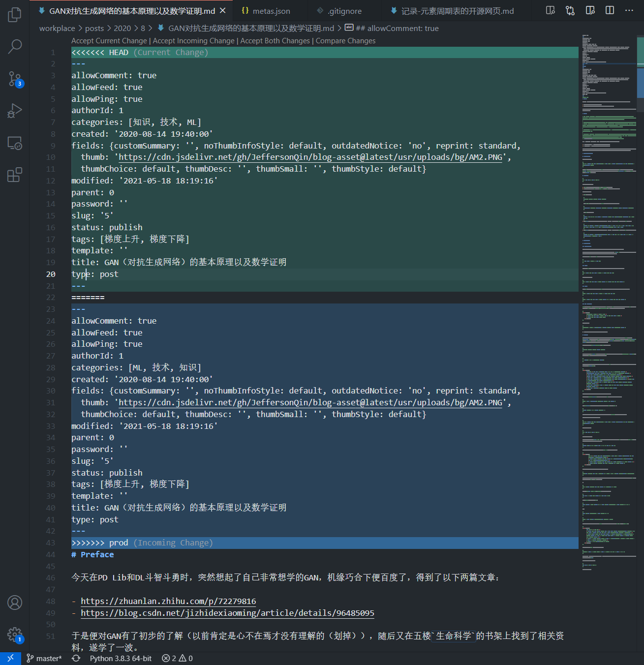Viewport: 644px width, 665px height.
Task: Open the Search sidebar
Action: click(15, 46)
